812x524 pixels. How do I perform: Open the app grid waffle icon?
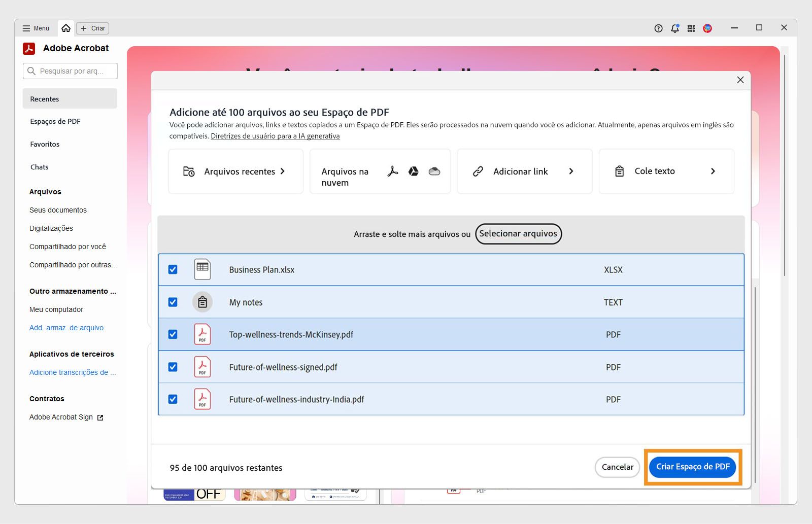coord(691,28)
